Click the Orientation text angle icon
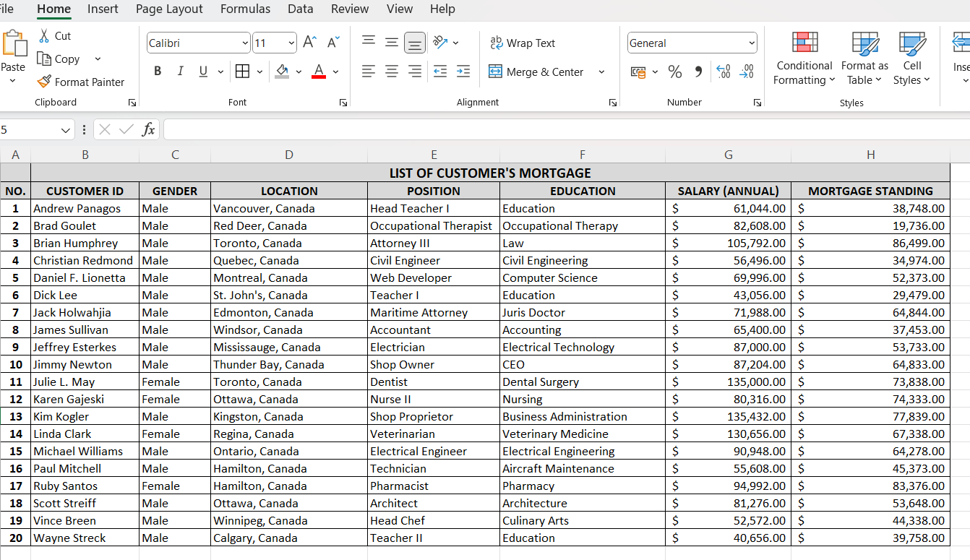 440,42
